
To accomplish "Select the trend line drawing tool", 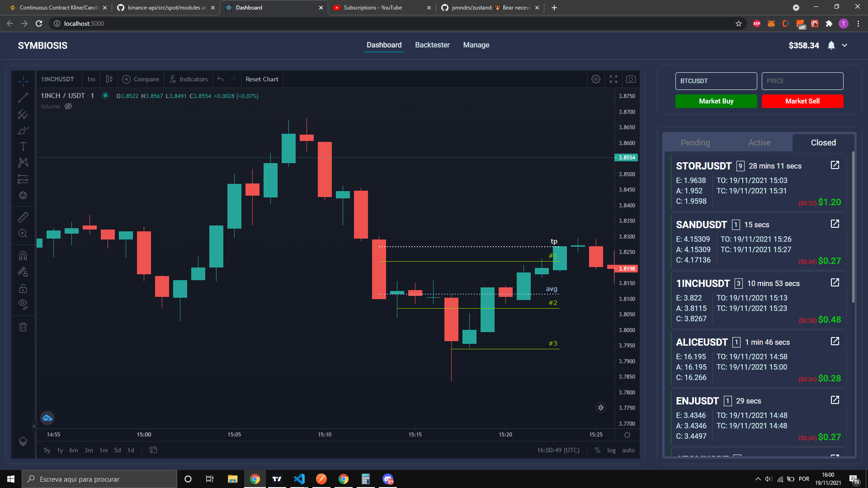I will (23, 98).
